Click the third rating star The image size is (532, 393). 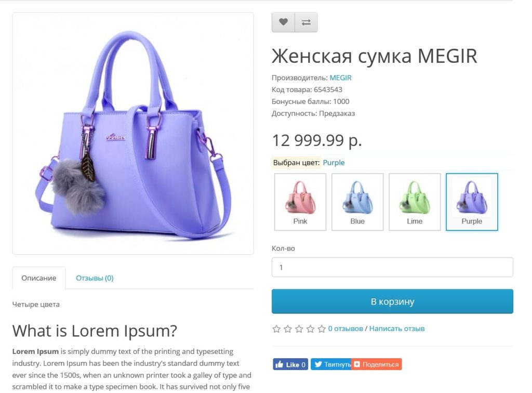pos(299,329)
